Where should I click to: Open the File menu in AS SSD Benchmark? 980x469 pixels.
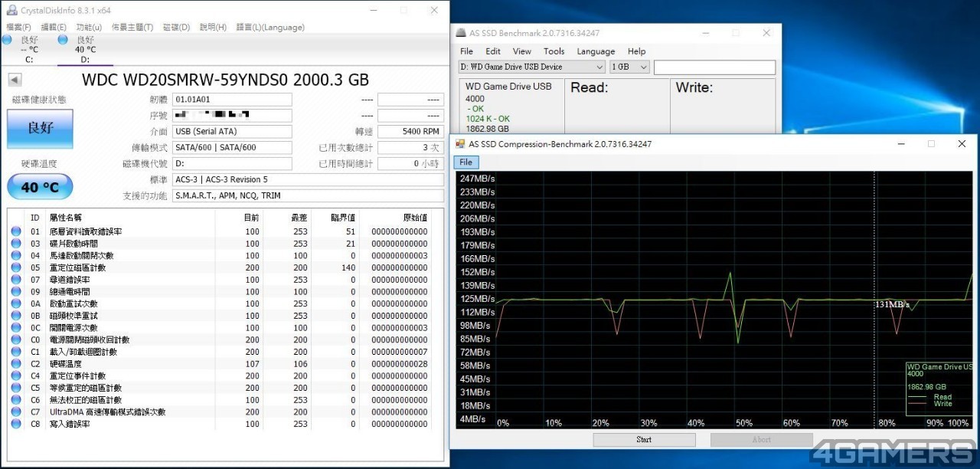[x=466, y=51]
